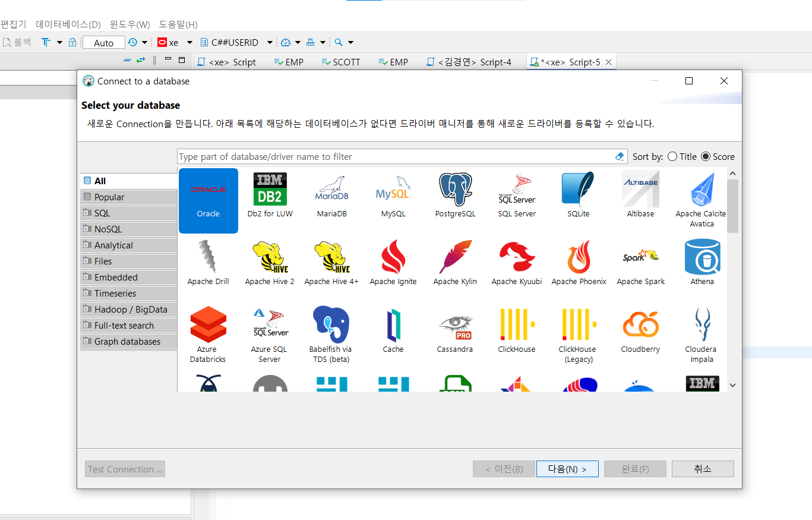Screen dimensions: 812x520
Task: Sort drivers by Score
Action: tap(718, 157)
